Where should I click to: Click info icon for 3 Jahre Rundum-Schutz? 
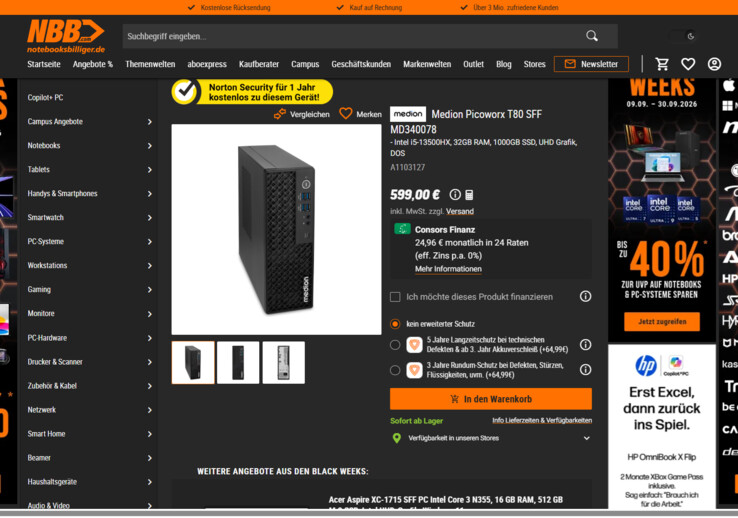coord(586,370)
